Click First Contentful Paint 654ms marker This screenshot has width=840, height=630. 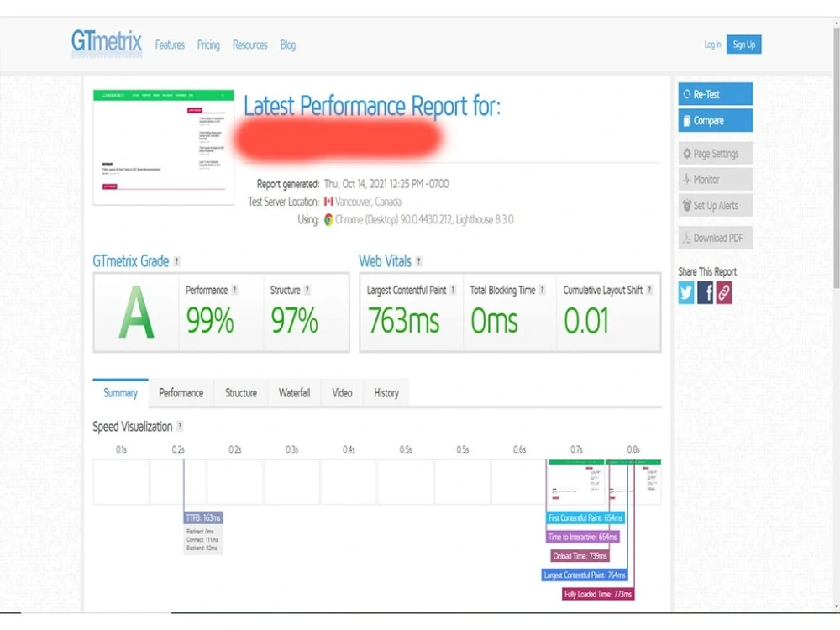(x=585, y=518)
